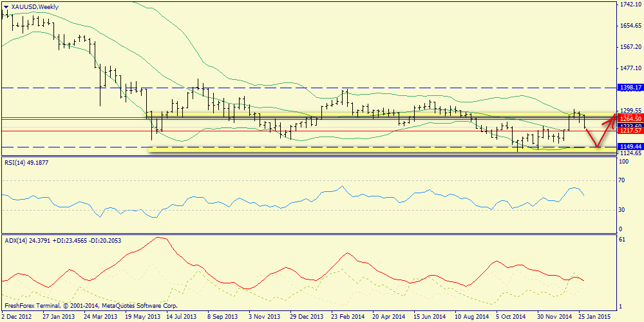Click the 1742.10 price scale value

click(629, 5)
